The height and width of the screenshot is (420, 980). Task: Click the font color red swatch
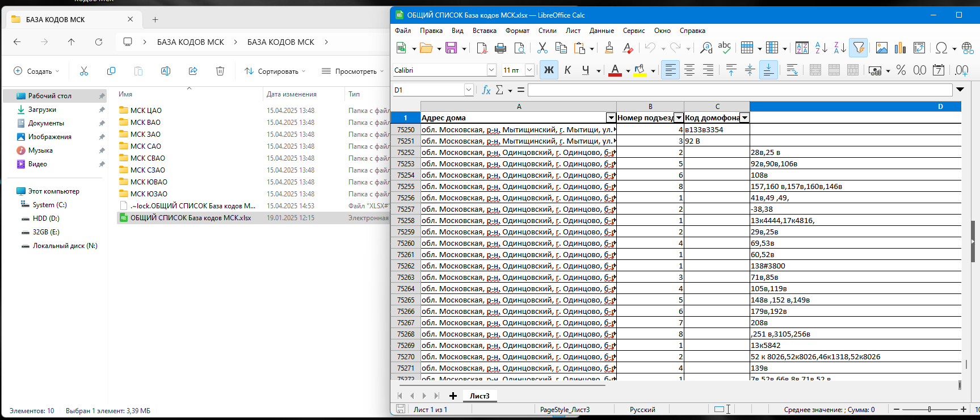point(615,70)
